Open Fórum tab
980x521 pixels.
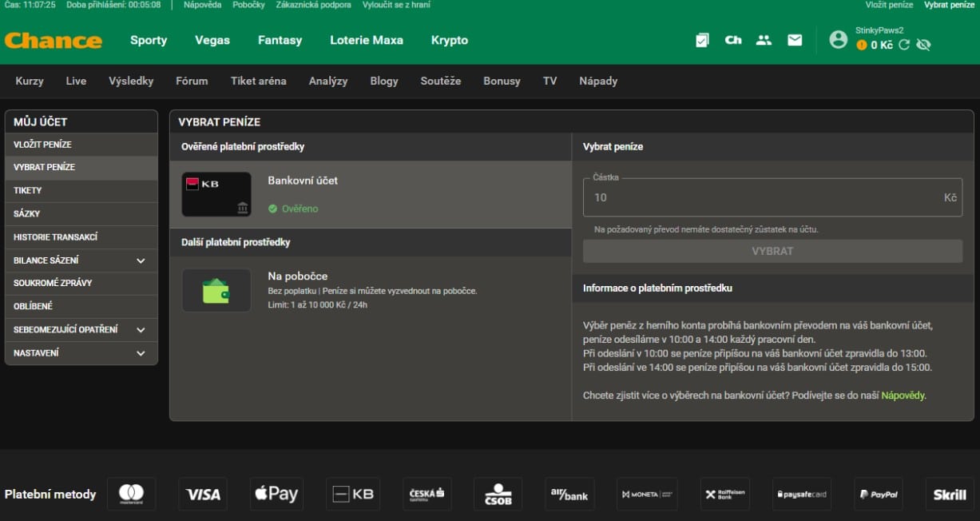coord(192,81)
